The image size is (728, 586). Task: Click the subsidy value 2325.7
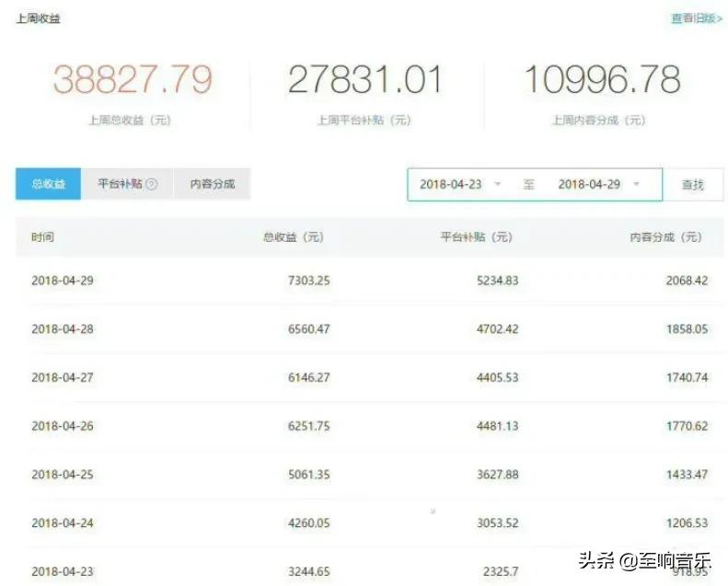[501, 571]
